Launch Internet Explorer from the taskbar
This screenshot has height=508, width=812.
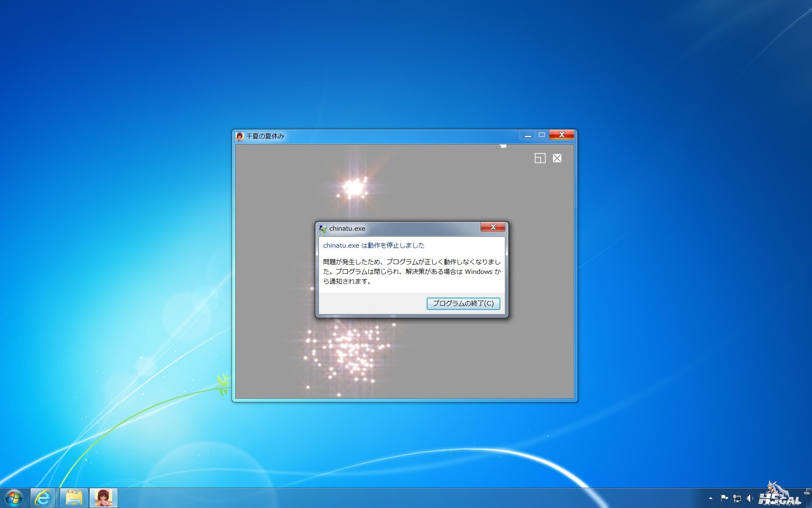(43, 498)
